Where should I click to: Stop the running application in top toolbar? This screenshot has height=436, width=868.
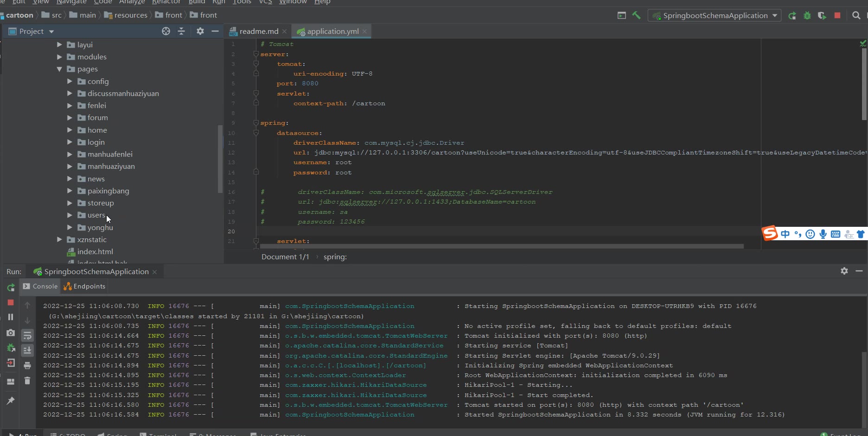(x=837, y=15)
